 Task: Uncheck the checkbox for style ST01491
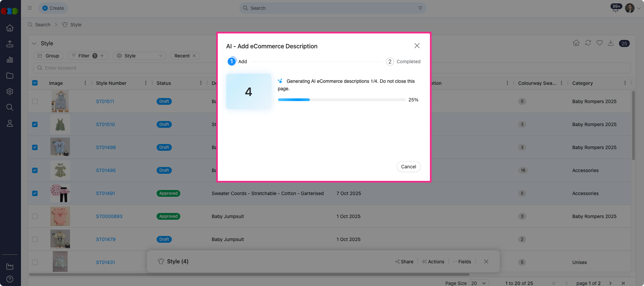click(x=35, y=193)
